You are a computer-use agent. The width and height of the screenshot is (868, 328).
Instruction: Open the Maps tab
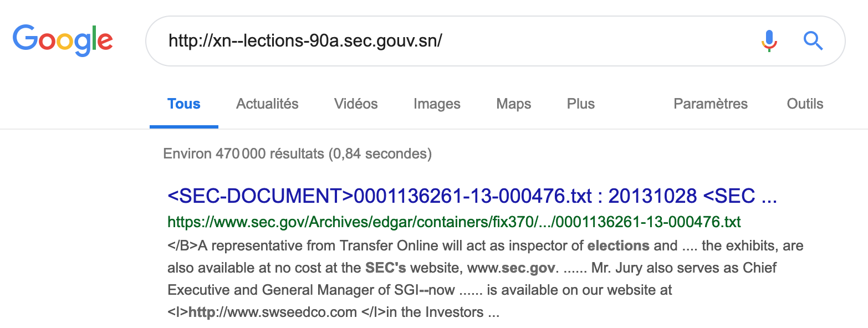[x=513, y=104]
